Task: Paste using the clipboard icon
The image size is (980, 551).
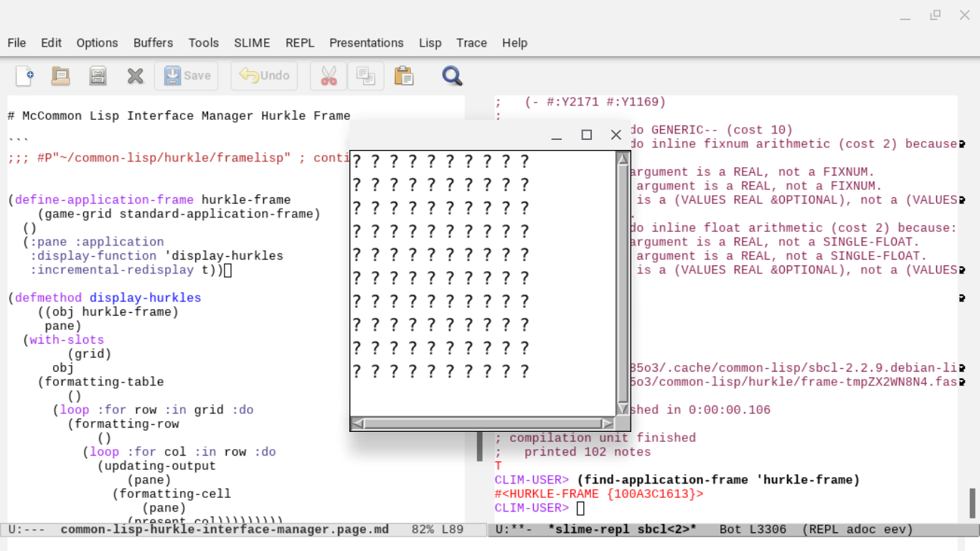Action: point(404,76)
